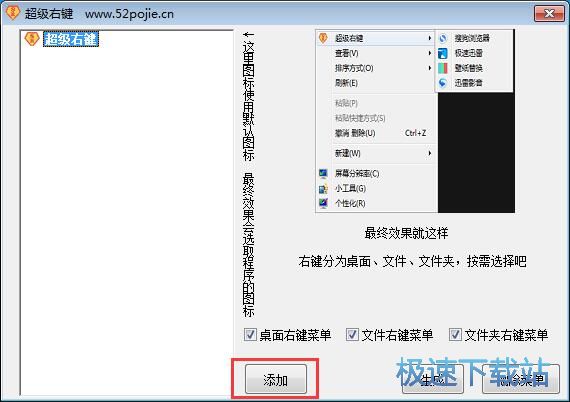Click the 极速迅雷 icon in the preview submenu
The height and width of the screenshot is (402, 570).
click(x=442, y=53)
